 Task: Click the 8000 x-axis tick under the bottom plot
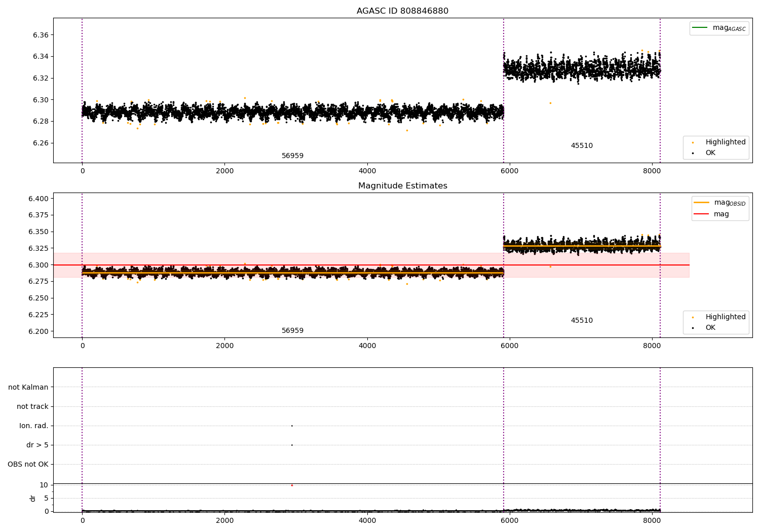pyautogui.click(x=652, y=520)
